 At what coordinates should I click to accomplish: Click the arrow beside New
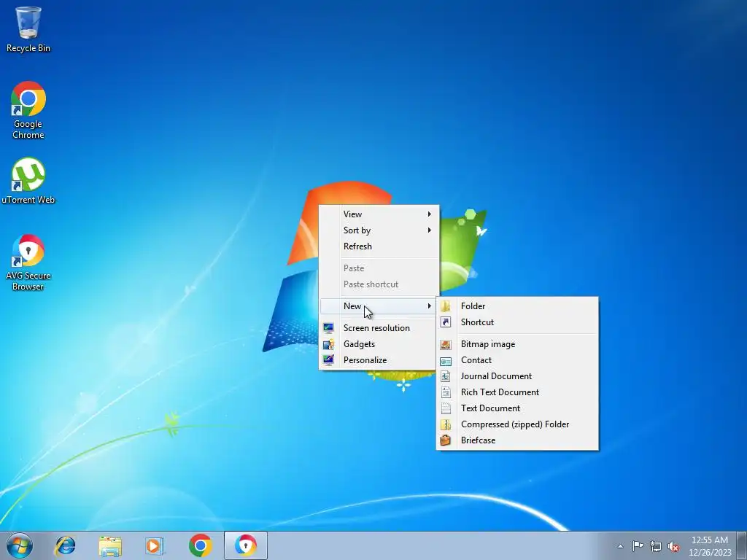(429, 306)
